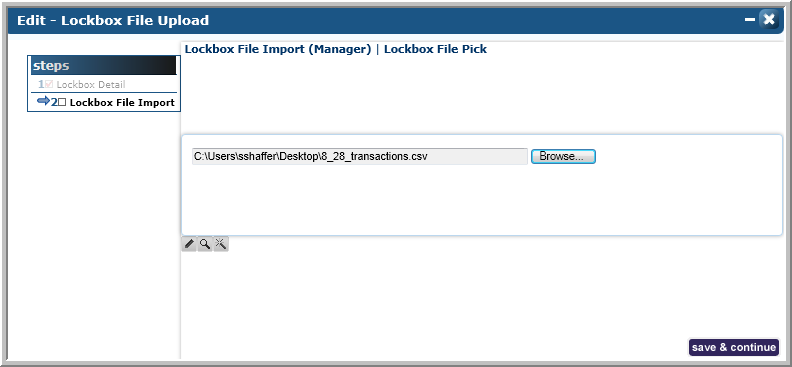Click the magnifying glass search icon
The image size is (792, 367).
pyautogui.click(x=205, y=244)
